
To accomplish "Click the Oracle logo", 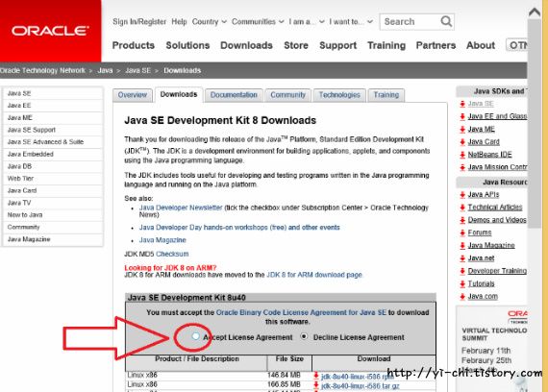I will click(50, 31).
